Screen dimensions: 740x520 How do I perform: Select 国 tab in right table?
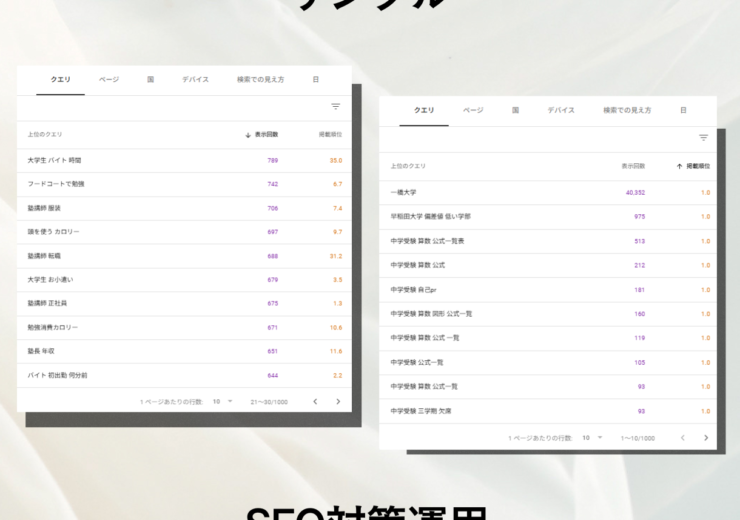click(x=515, y=110)
